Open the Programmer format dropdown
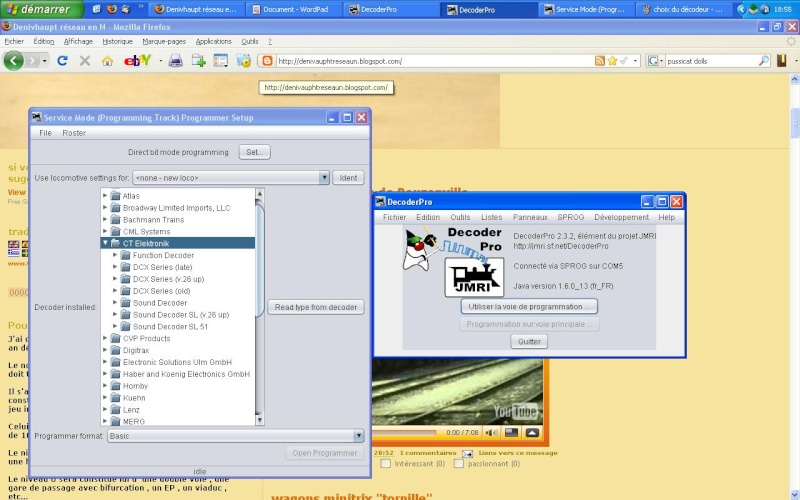Image resolution: width=800 pixels, height=500 pixels. pyautogui.click(x=359, y=436)
